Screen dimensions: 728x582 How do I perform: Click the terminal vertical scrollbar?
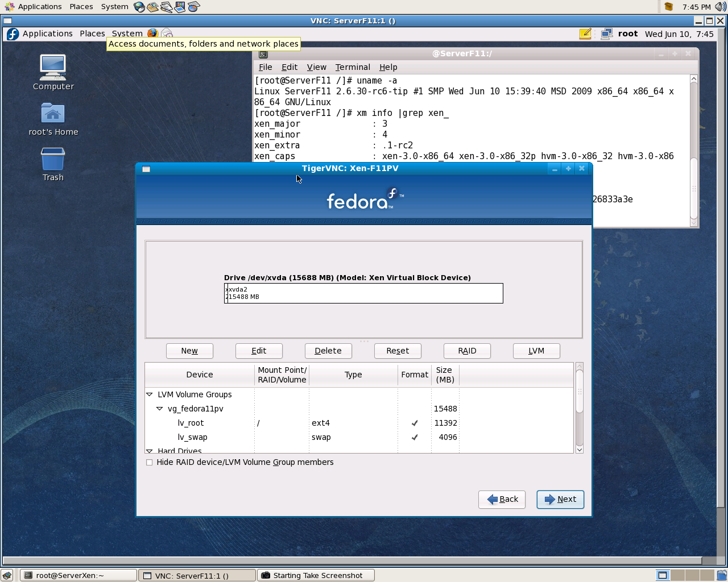694,151
